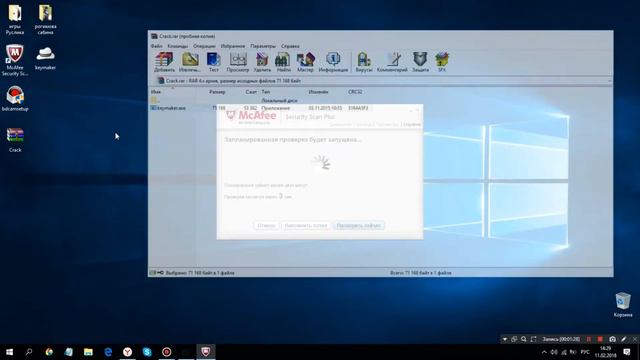Screen dimensions: 640x360
Task: Pause the recording in recorder bar
Action: coord(589,339)
